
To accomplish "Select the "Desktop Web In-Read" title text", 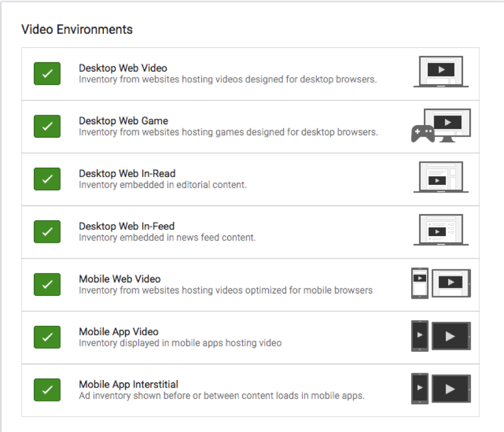I will click(127, 174).
